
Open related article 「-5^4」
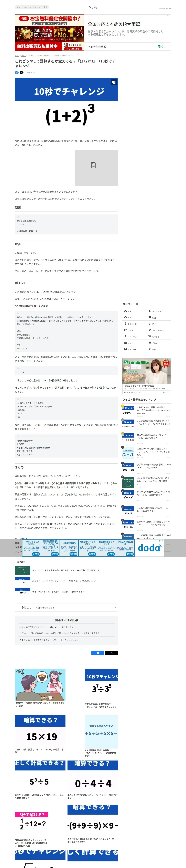tap(49, 640)
